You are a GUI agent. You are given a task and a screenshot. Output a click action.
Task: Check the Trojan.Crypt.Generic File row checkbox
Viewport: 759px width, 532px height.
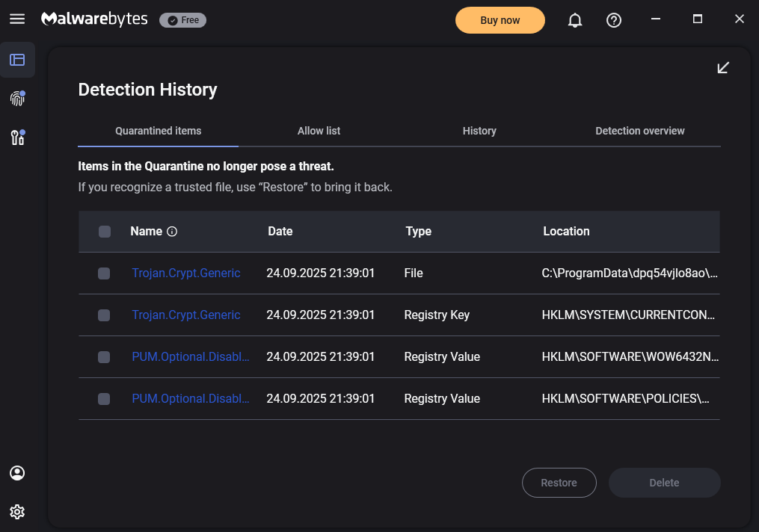[104, 273]
